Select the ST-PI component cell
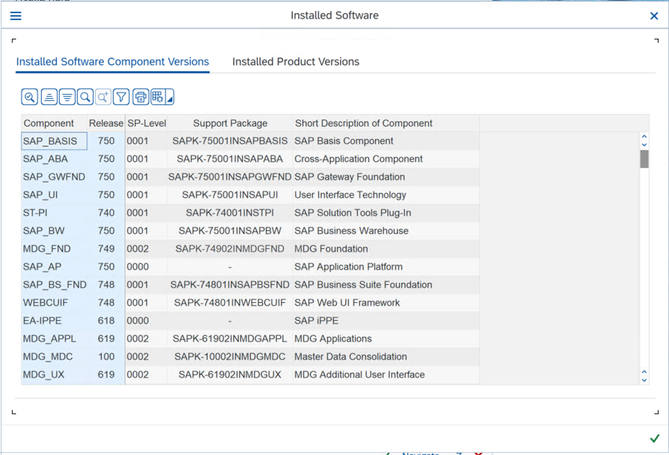Image resolution: width=669 pixels, height=455 pixels. click(54, 213)
